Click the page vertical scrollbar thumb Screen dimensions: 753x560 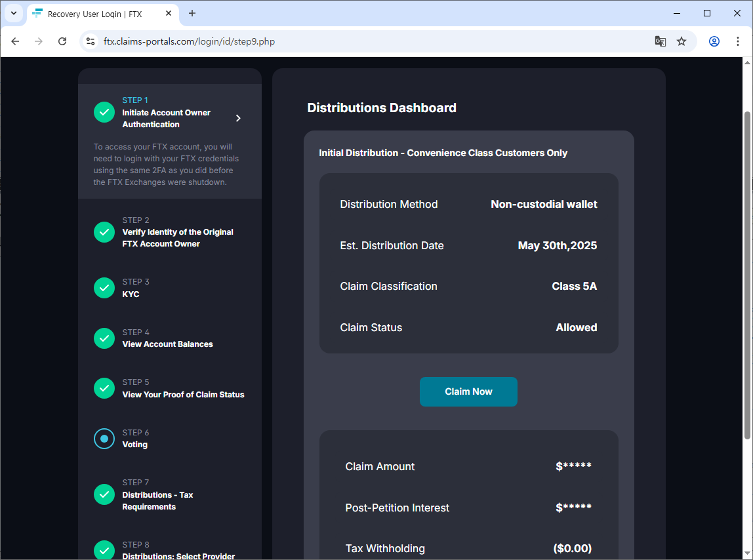746,275
